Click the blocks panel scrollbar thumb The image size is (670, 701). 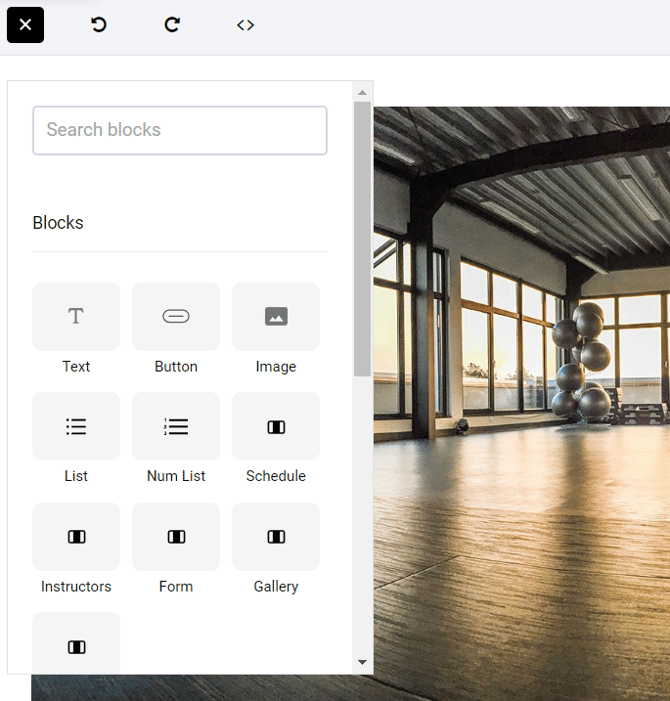tap(362, 238)
